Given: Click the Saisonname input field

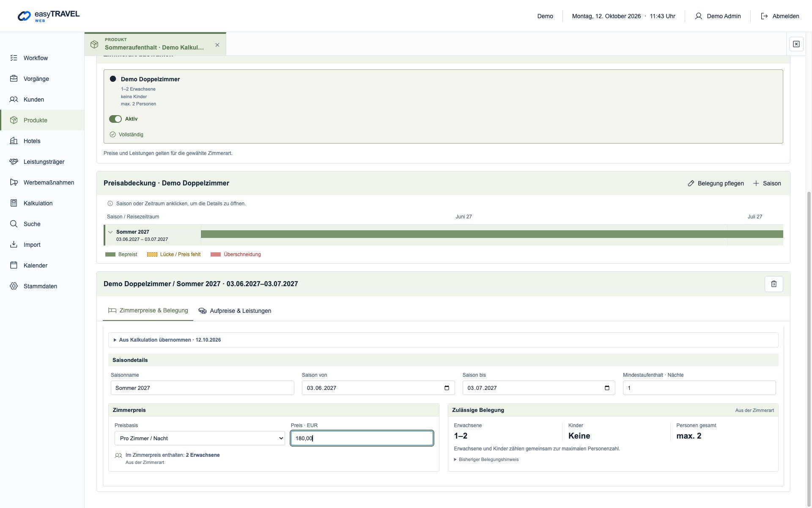Looking at the screenshot, I should click(203, 388).
